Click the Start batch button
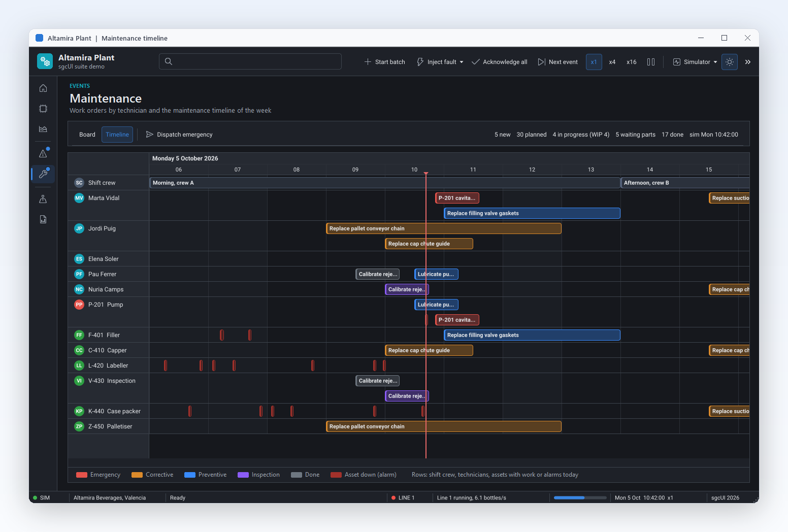This screenshot has width=788, height=532. tap(385, 62)
